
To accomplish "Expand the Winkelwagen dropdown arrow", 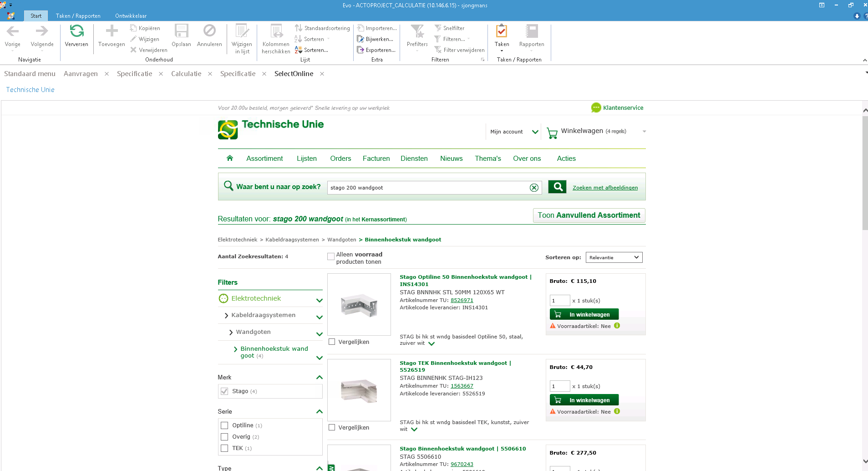I will pos(644,132).
